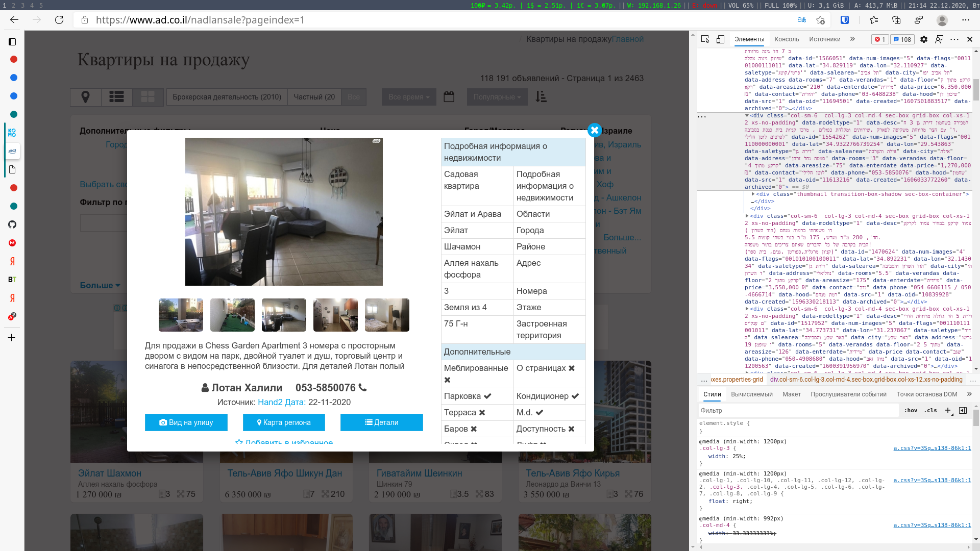Viewport: 980px width, 551px height.
Task: Open the user profile menu
Action: click(x=942, y=20)
